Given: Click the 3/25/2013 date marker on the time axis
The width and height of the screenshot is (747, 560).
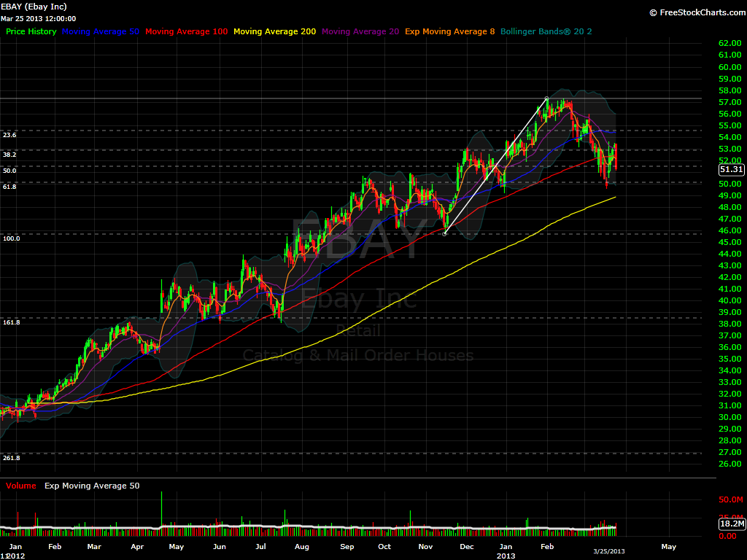Looking at the screenshot, I should 608,551.
